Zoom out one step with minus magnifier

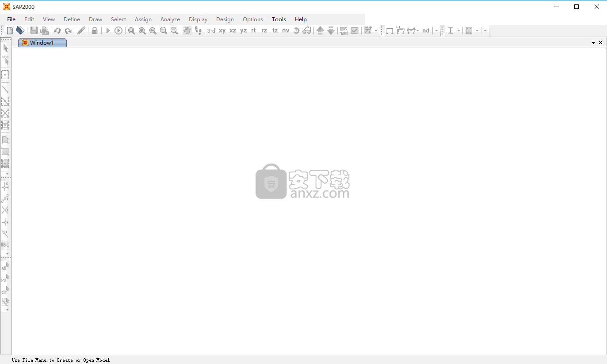click(174, 30)
